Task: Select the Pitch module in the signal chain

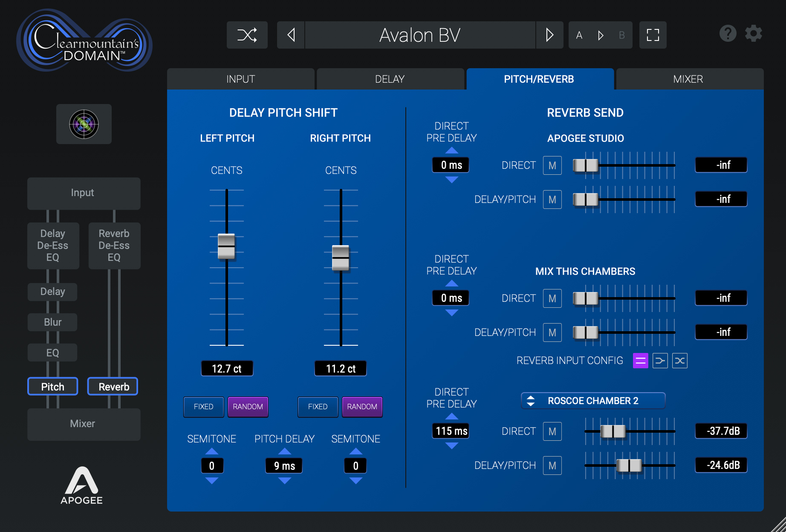Action: (52, 386)
